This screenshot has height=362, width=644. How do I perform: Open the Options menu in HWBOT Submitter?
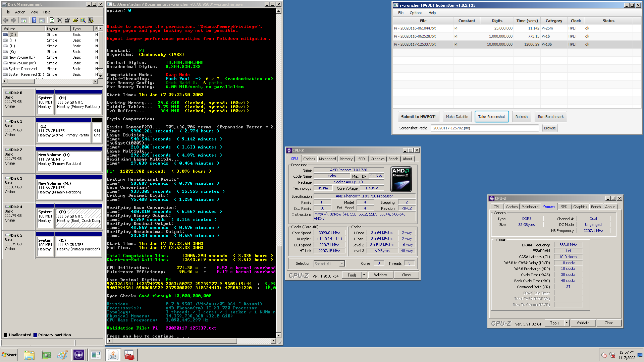pyautogui.click(x=416, y=13)
